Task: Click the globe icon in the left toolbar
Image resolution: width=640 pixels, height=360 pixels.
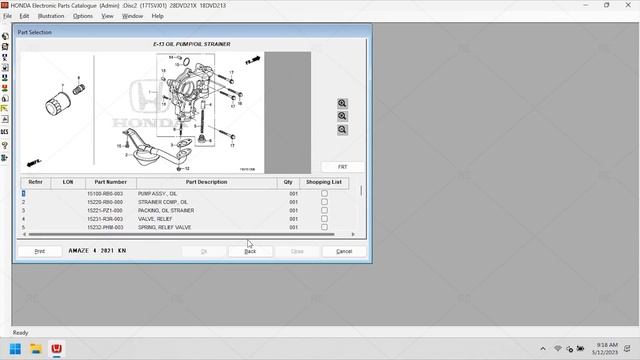Action: tap(5, 36)
